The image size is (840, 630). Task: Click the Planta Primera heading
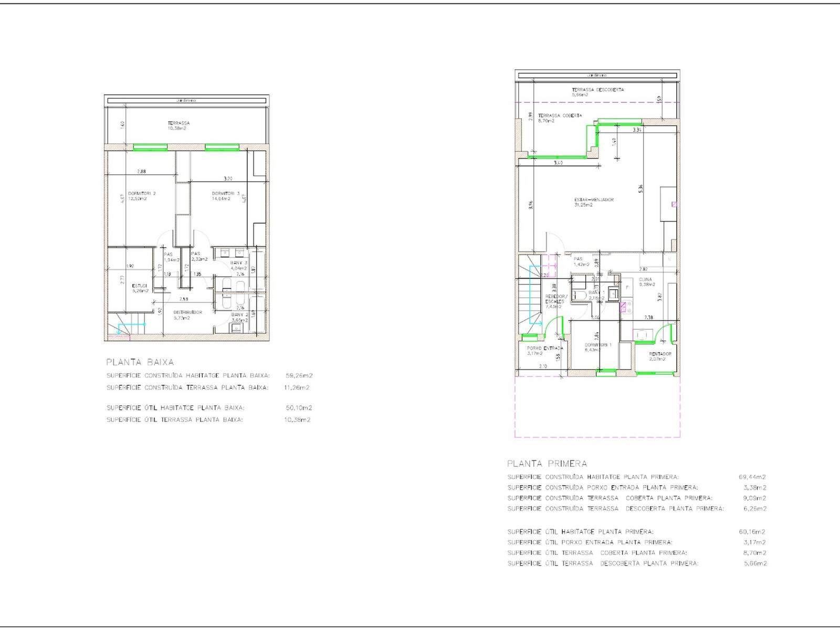(x=547, y=464)
